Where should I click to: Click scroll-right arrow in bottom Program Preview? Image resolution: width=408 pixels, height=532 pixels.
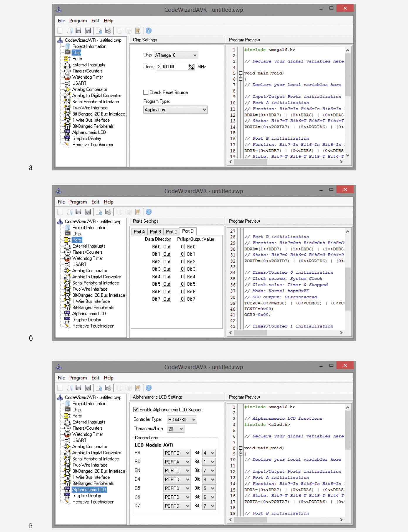point(341,520)
